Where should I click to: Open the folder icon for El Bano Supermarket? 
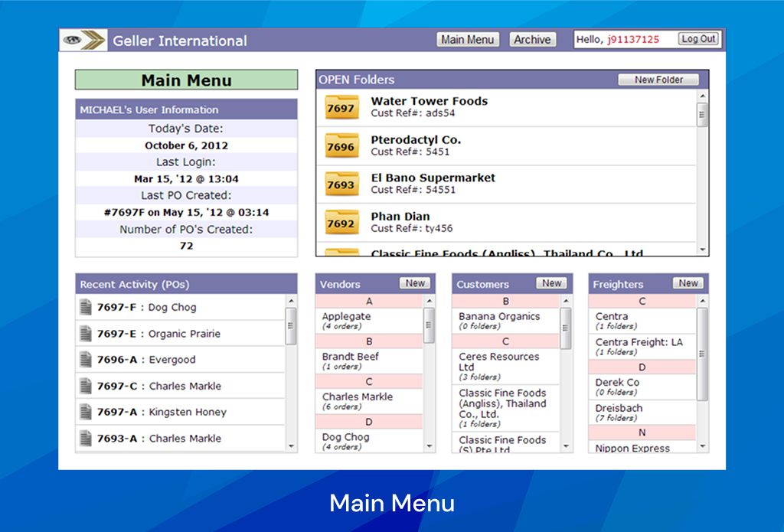[x=341, y=184]
